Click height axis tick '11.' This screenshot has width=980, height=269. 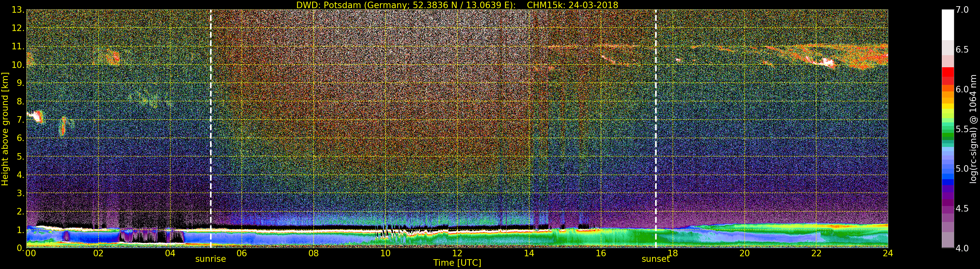(x=18, y=46)
